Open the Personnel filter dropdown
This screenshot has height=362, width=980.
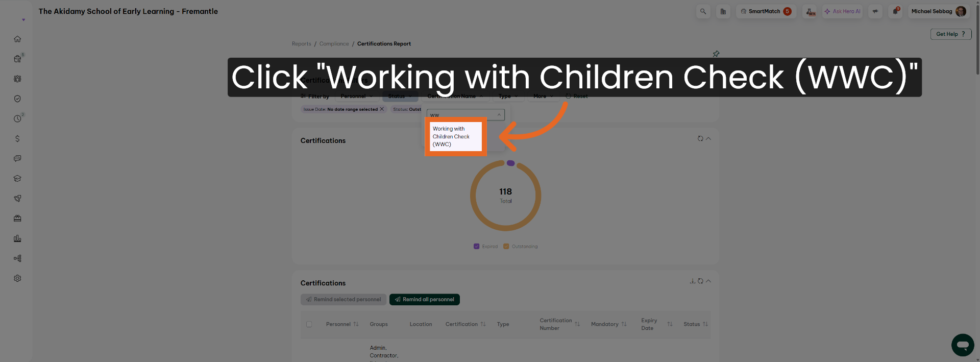[x=357, y=96]
